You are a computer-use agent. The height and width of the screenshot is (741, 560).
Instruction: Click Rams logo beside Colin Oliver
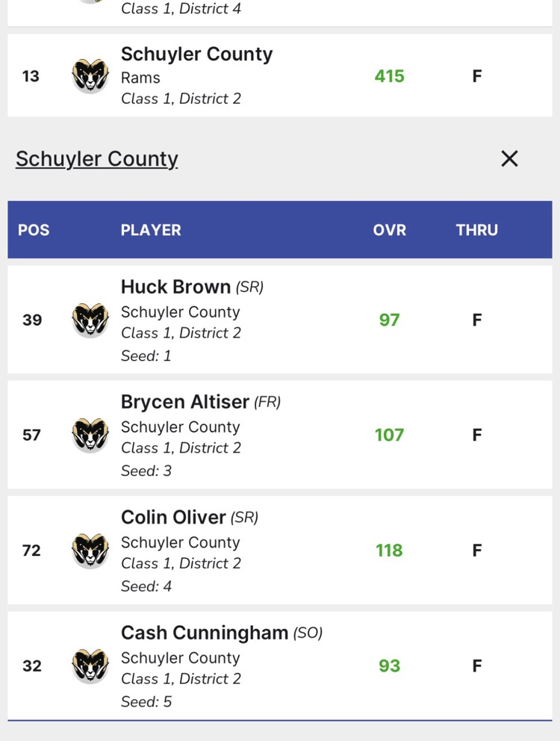click(90, 551)
